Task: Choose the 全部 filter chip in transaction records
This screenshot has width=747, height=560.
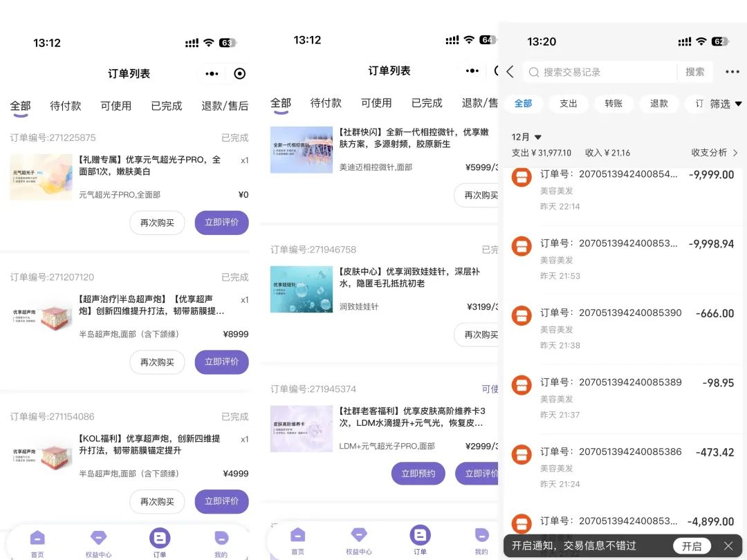Action: [523, 103]
